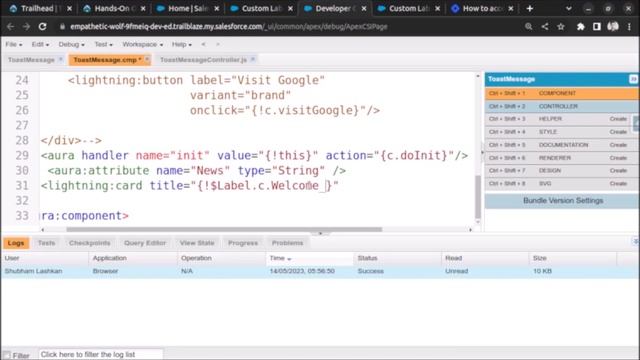
Task: Open a new browser tab with plus
Action: coord(529,8)
